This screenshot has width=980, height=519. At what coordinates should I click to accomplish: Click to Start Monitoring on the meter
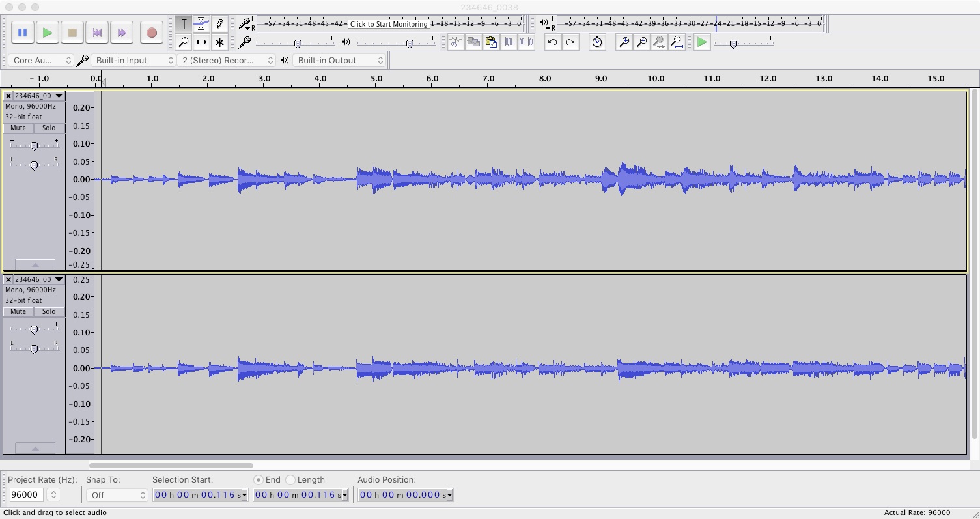tap(389, 23)
